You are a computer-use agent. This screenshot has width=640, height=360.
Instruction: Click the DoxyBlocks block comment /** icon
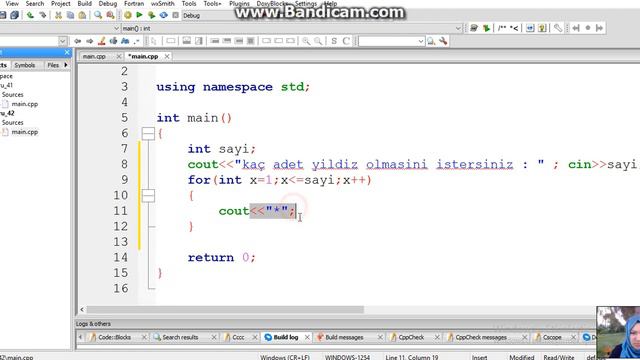click(502, 28)
